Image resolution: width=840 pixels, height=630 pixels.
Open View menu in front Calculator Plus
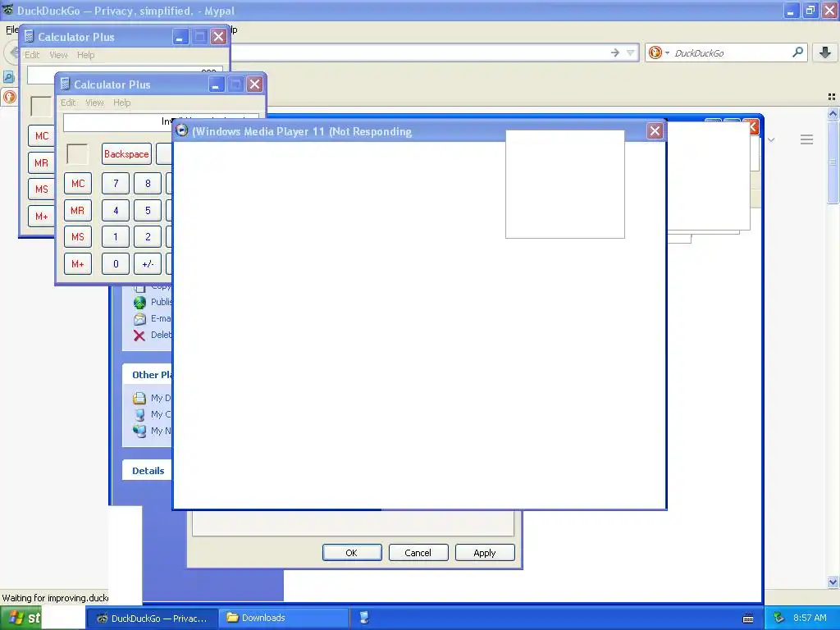coord(95,103)
